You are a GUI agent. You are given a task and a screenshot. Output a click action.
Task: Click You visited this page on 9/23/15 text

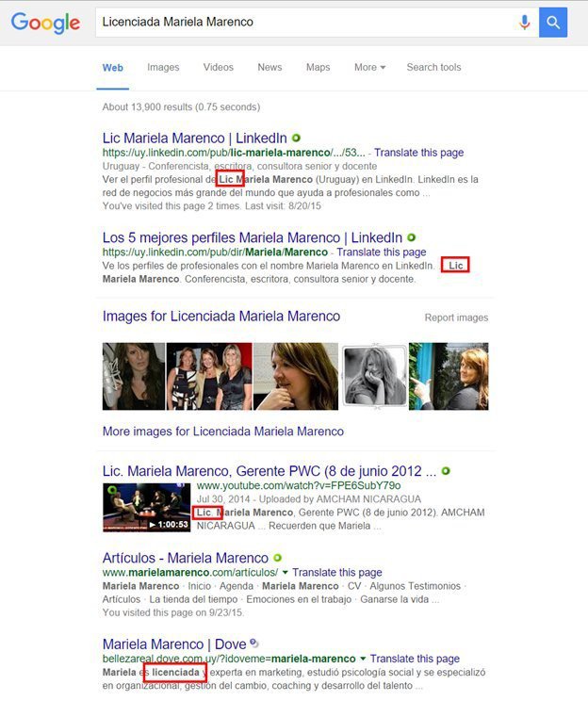(173, 613)
